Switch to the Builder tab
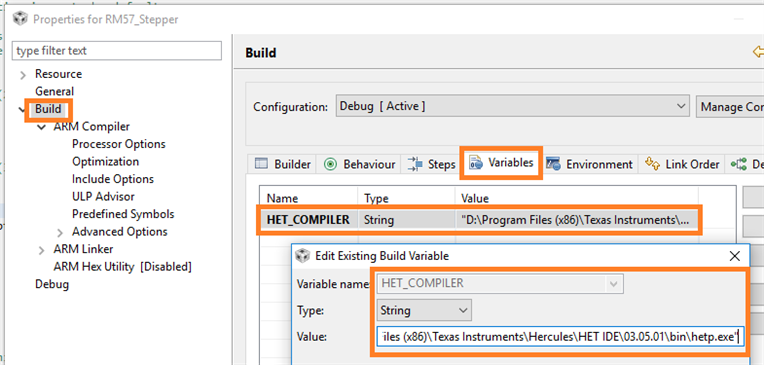 (283, 164)
